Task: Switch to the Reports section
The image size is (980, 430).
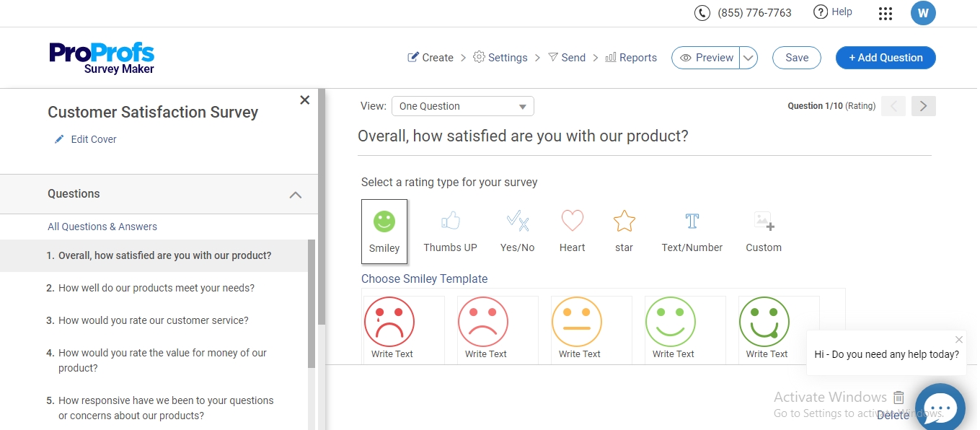Action: [x=631, y=57]
